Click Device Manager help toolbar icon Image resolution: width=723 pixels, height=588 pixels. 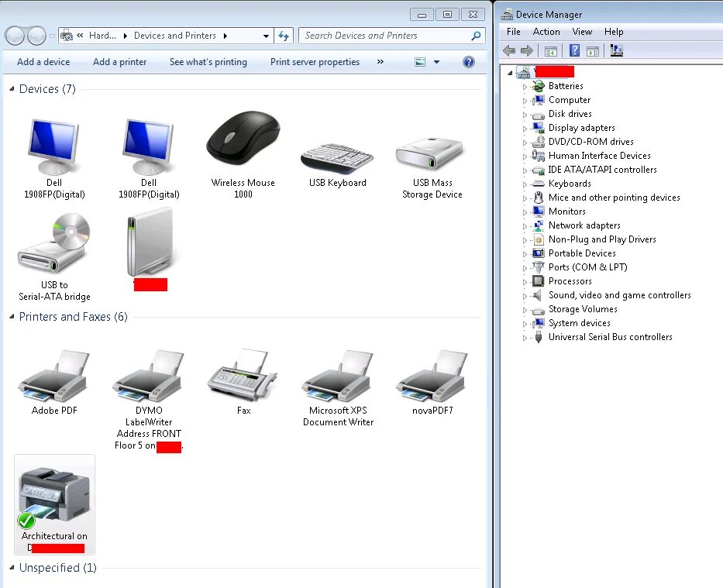tap(574, 50)
